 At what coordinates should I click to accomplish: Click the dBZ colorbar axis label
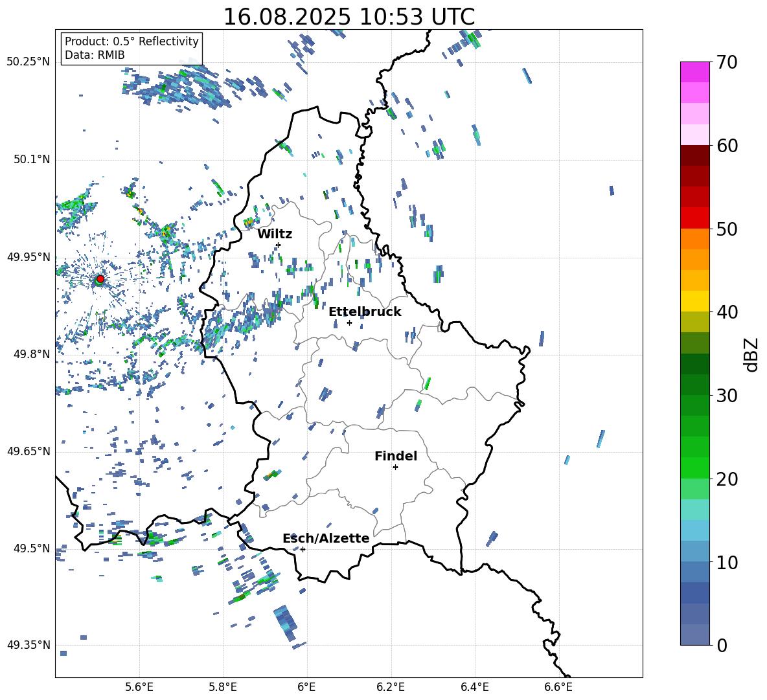750,354
